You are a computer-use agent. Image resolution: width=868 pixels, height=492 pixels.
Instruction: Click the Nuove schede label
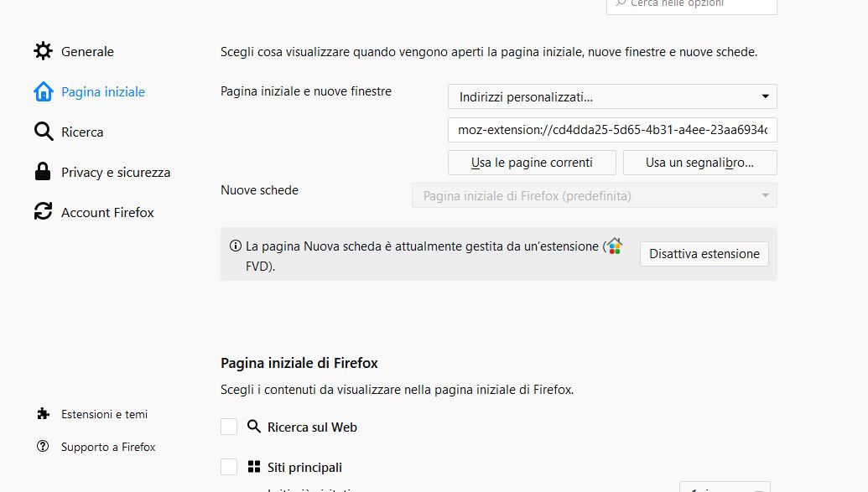pos(259,190)
